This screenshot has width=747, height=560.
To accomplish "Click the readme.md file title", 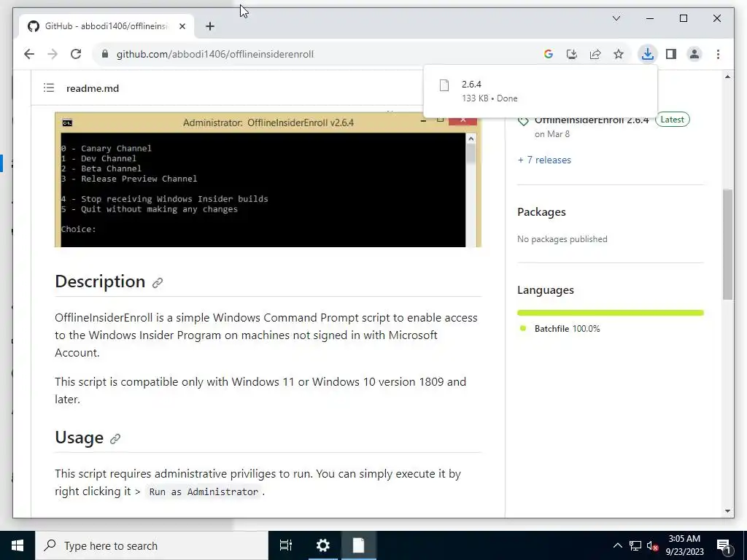I will (x=93, y=88).
